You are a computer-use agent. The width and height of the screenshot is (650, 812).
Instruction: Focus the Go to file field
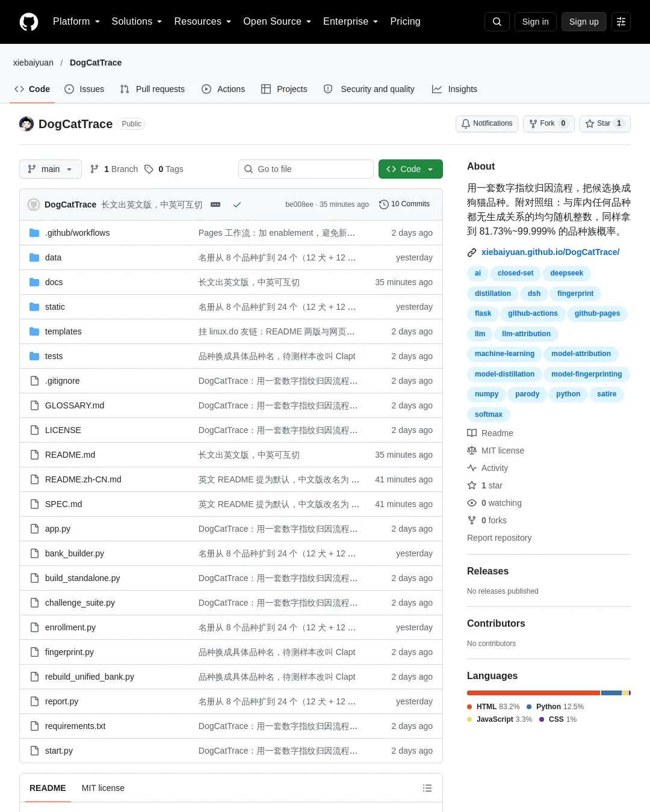306,169
